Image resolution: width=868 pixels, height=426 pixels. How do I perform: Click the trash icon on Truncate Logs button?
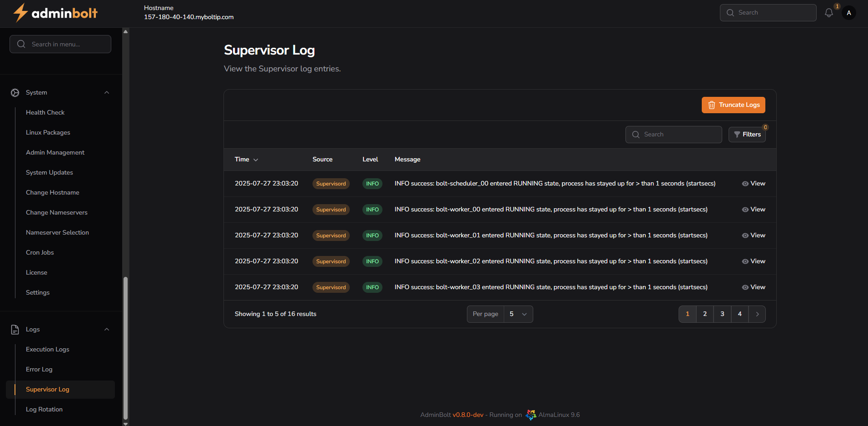711,105
